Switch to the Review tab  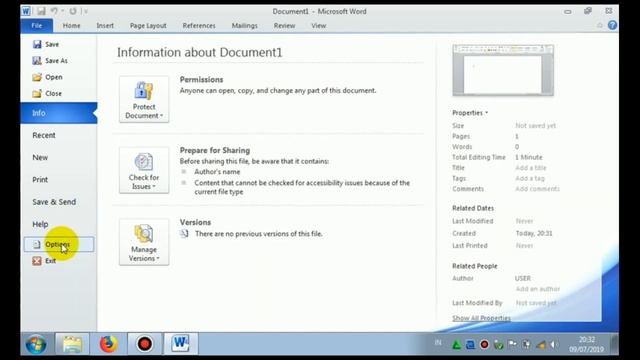click(x=284, y=25)
